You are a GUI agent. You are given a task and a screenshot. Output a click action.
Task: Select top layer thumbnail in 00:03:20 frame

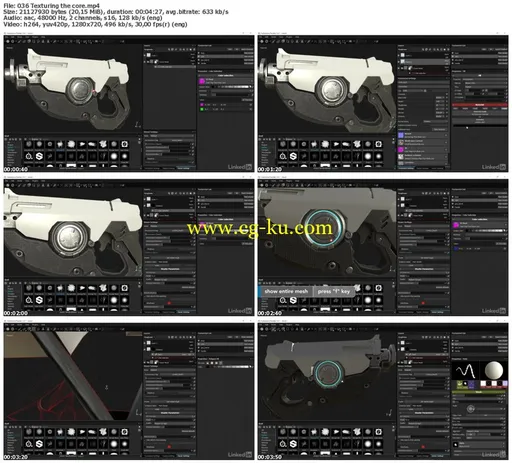tap(149, 343)
